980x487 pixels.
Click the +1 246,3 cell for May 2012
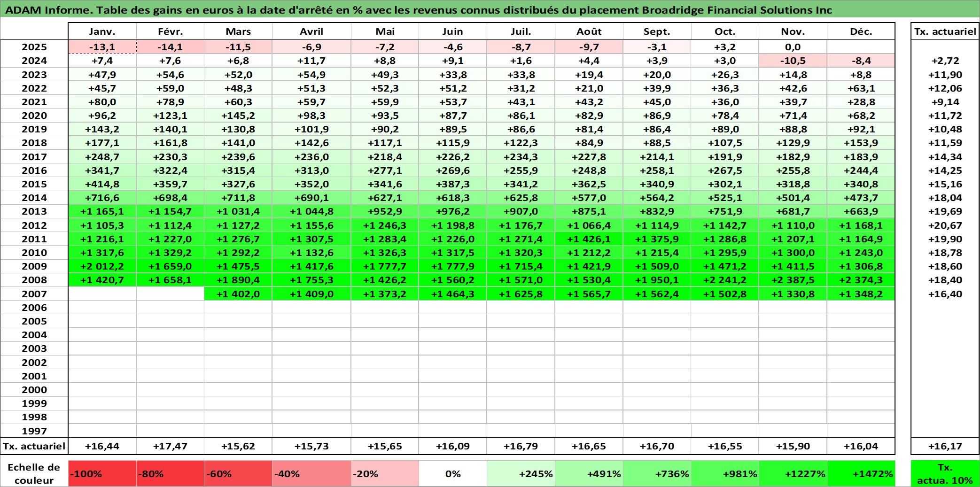click(x=385, y=225)
